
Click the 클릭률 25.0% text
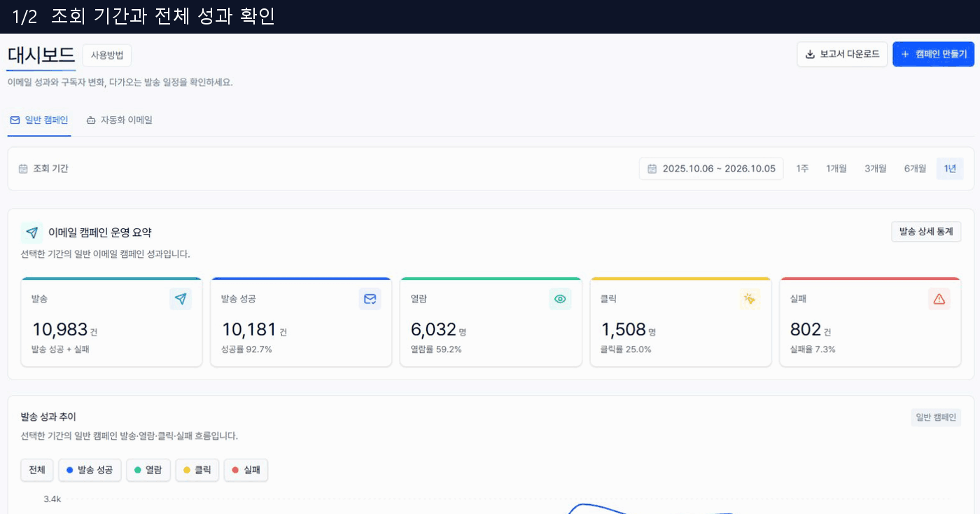pos(626,349)
